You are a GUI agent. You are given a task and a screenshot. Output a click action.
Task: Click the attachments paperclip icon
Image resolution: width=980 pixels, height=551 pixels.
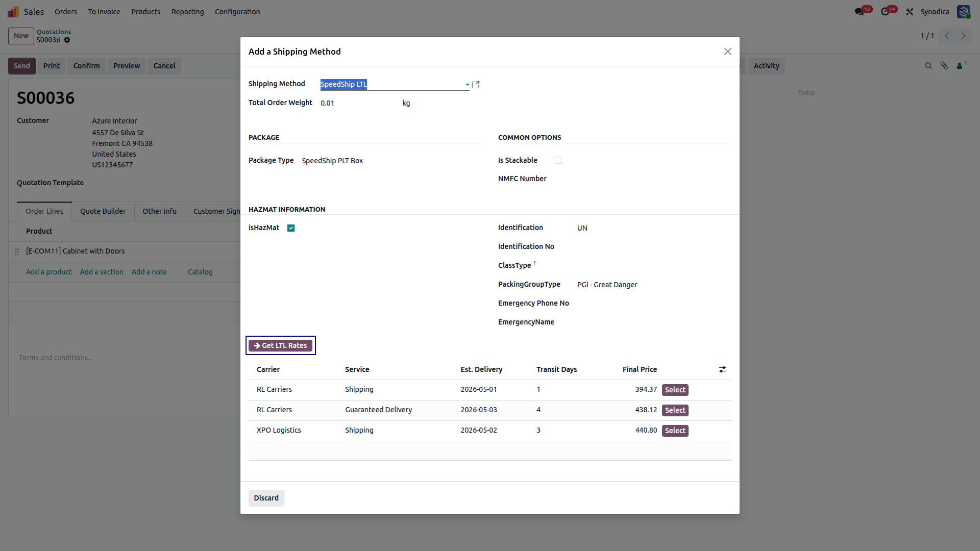click(x=944, y=66)
